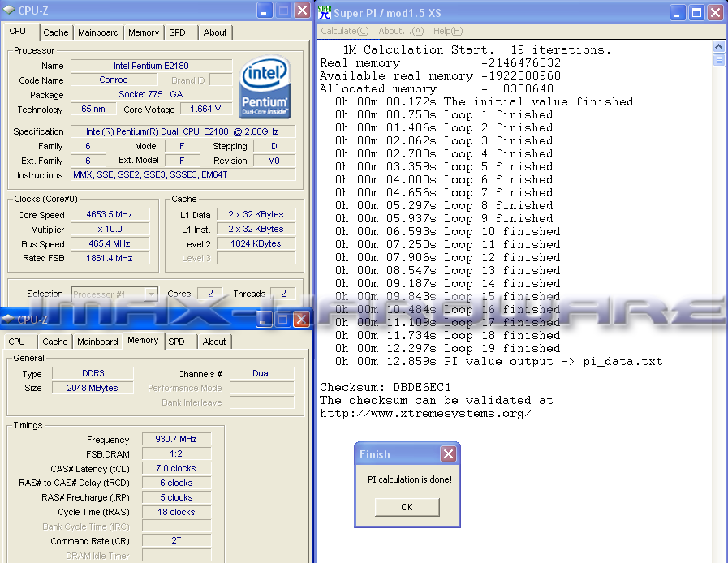Open the Help(H) menu in Super PI
Viewport: 728px width, 563px height.
(x=448, y=31)
